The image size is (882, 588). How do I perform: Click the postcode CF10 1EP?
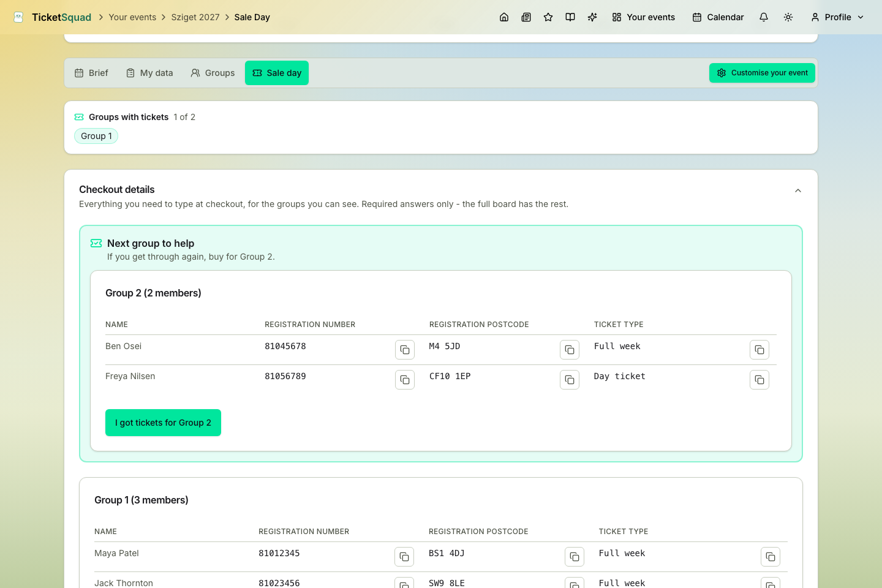pos(450,376)
